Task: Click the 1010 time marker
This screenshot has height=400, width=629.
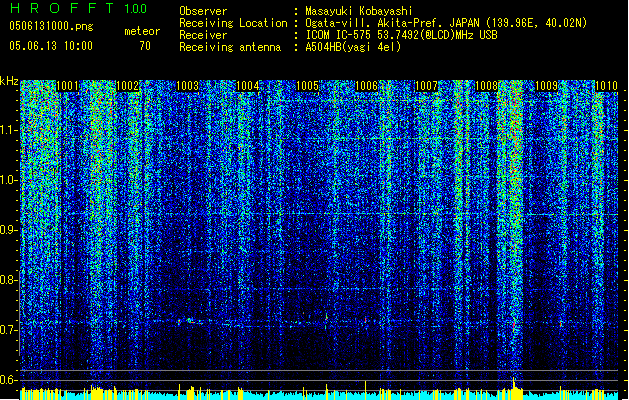Action: click(606, 86)
